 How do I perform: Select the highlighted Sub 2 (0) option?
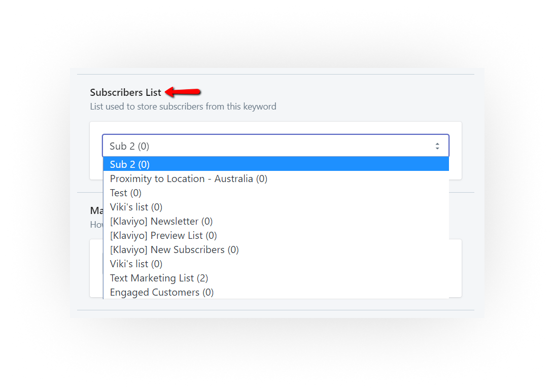tap(276, 164)
